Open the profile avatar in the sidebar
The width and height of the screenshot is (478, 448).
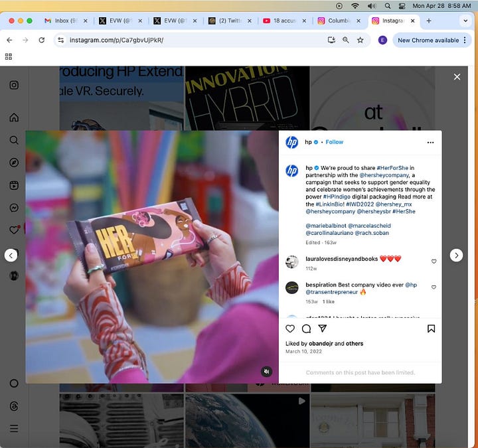[14, 276]
